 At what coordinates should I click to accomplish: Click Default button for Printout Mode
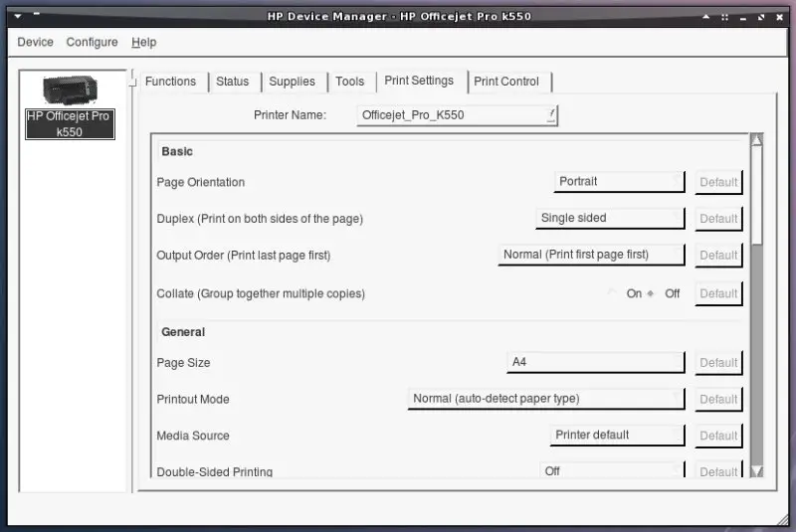pyautogui.click(x=718, y=399)
